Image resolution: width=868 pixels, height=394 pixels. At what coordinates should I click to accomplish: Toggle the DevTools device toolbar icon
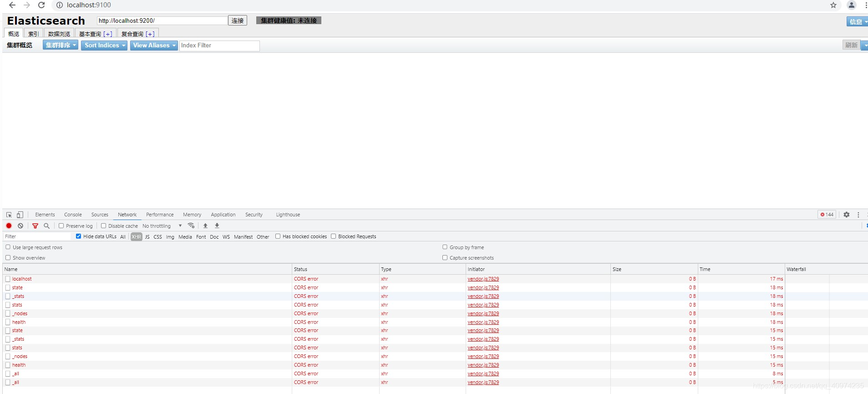[x=20, y=215]
